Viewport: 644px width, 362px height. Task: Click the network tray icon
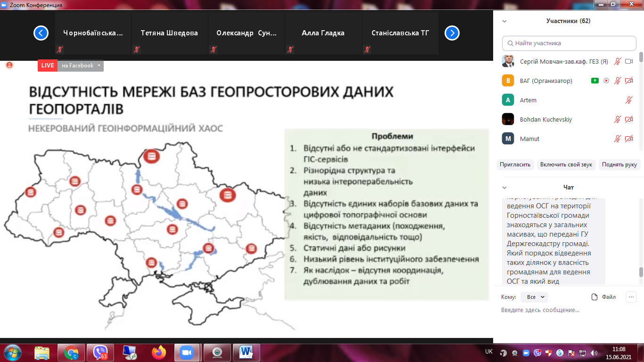point(583,353)
